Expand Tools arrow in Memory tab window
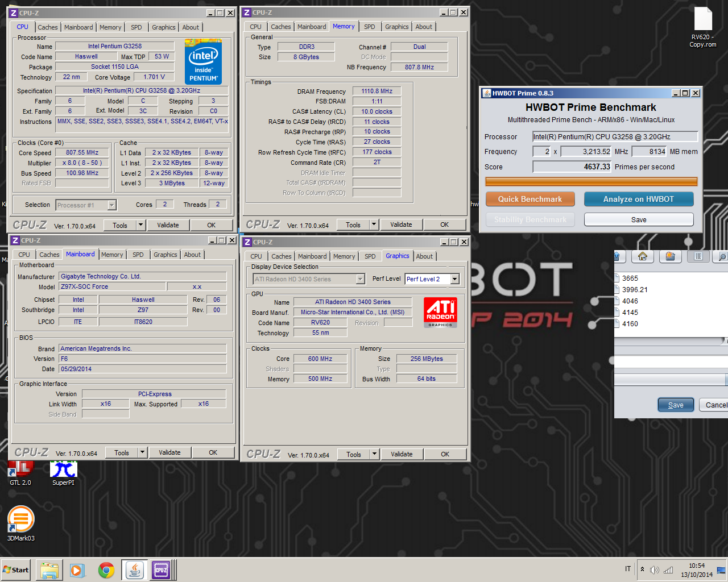The image size is (728, 582). point(374,225)
